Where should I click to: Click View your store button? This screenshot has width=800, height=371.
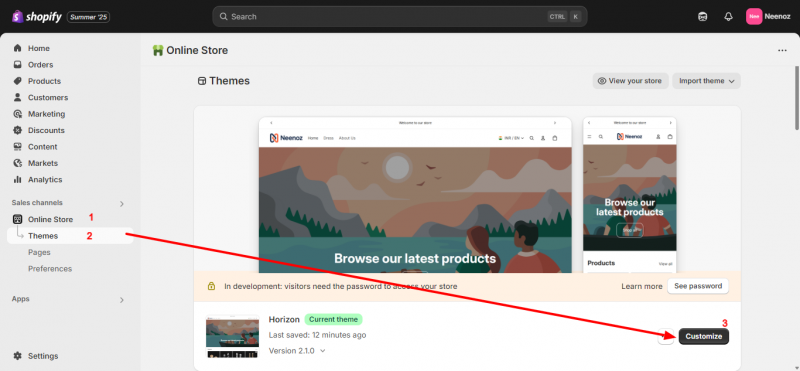(x=630, y=81)
